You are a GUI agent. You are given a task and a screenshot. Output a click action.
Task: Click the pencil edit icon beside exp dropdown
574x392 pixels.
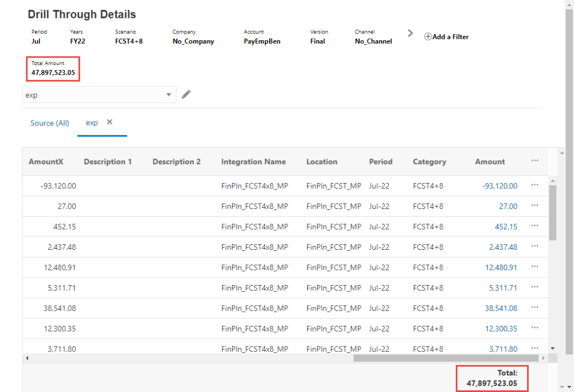[186, 95]
